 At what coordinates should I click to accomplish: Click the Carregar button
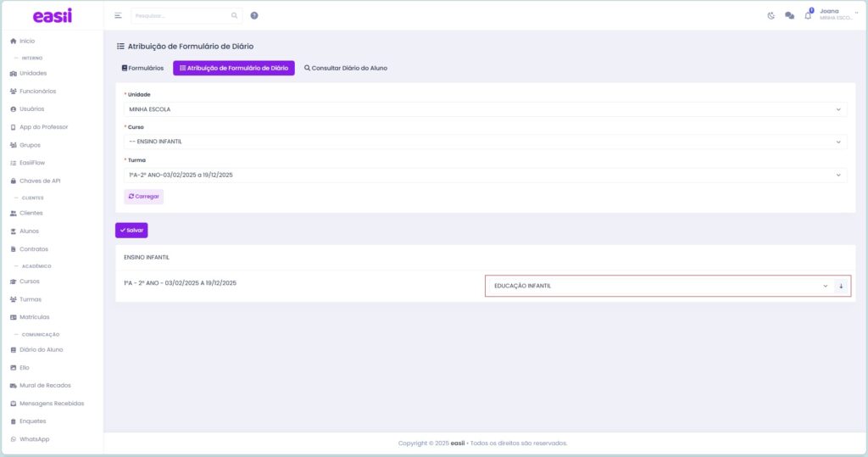click(143, 196)
